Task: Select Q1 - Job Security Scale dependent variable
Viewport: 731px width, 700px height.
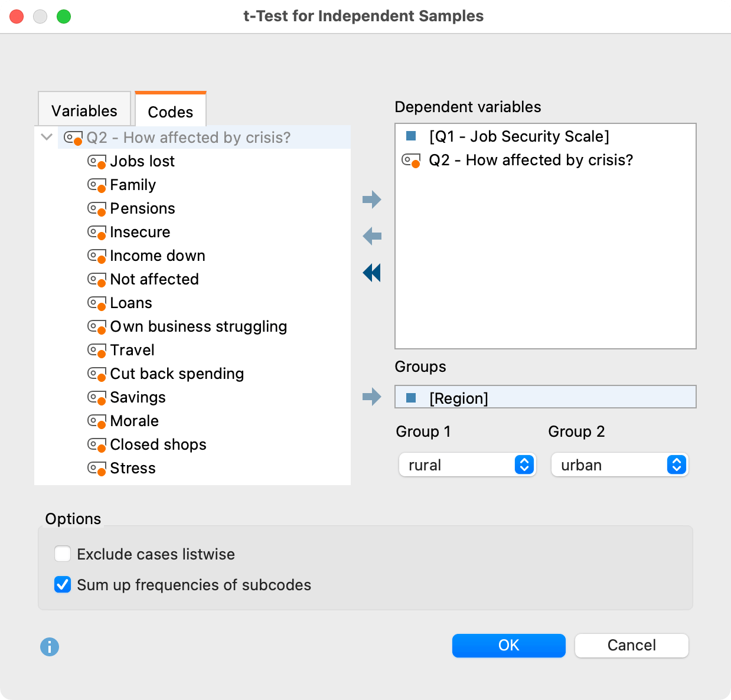Action: (519, 136)
